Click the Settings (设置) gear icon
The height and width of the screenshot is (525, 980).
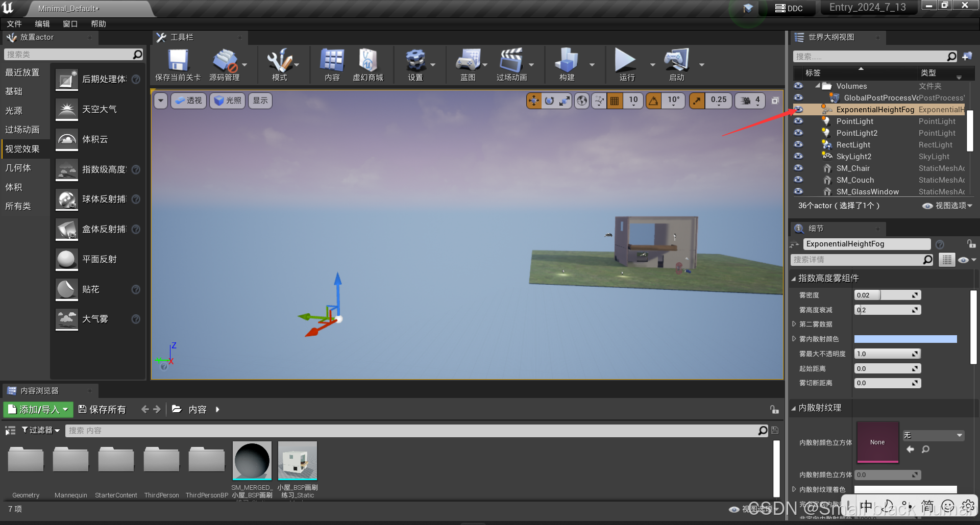(x=415, y=61)
